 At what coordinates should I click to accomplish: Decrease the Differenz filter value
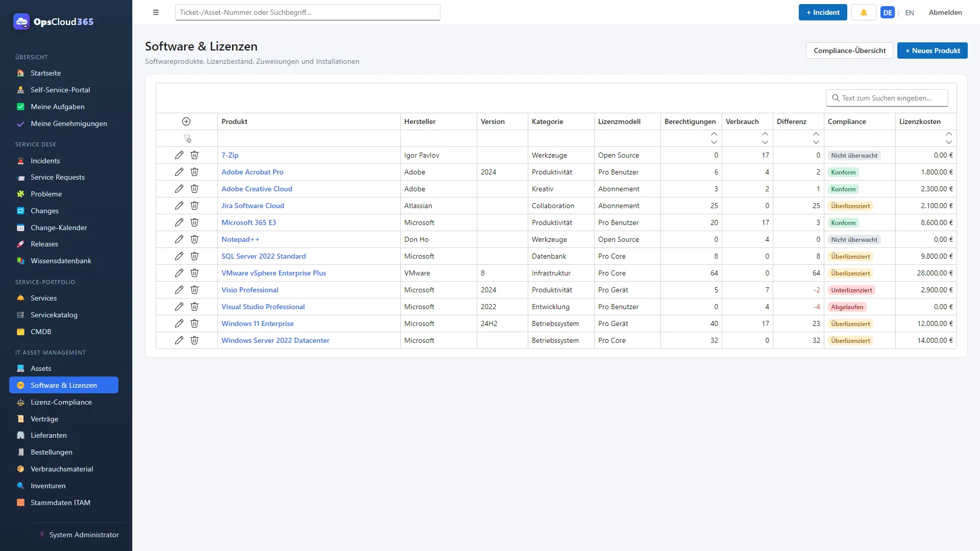(816, 142)
